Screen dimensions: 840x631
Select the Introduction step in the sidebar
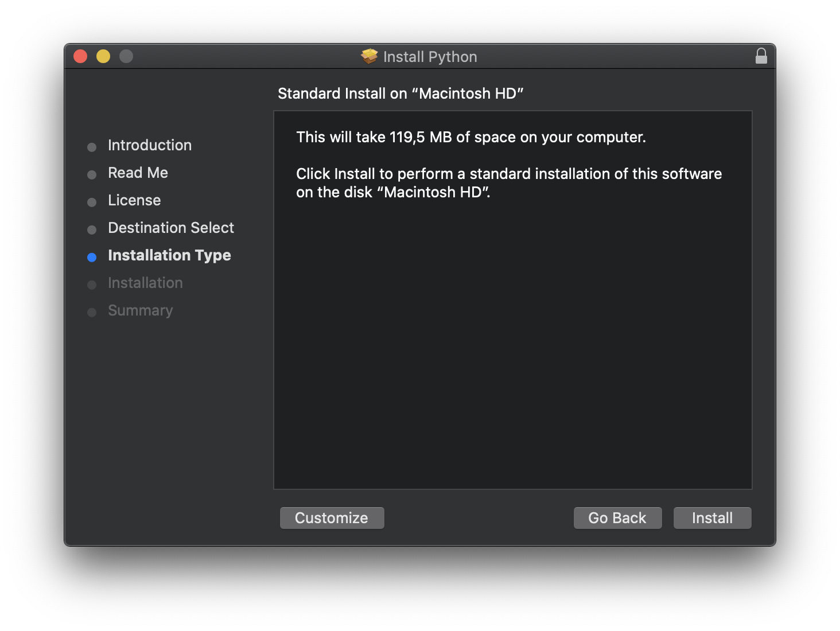tap(149, 145)
